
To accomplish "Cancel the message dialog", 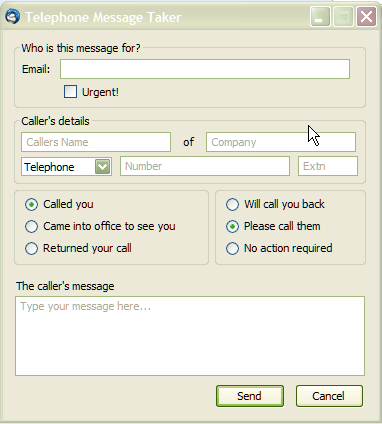I will [x=329, y=396].
